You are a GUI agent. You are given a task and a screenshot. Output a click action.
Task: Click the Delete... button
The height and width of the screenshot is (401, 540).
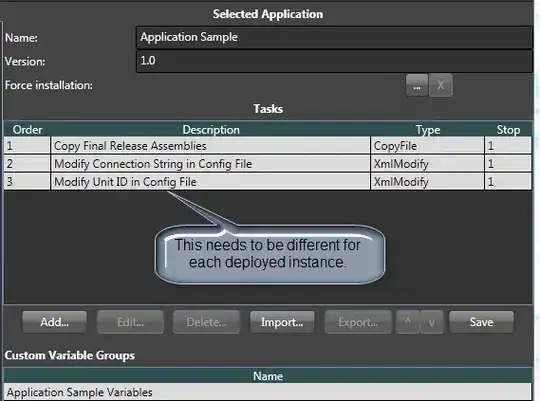click(206, 322)
